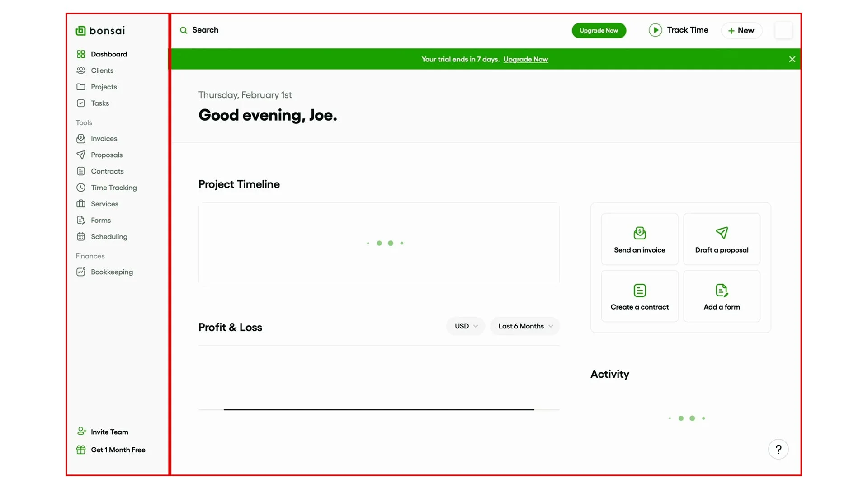Open Time Tracking in the sidebar
Screen dimensions: 868x488
[113, 188]
